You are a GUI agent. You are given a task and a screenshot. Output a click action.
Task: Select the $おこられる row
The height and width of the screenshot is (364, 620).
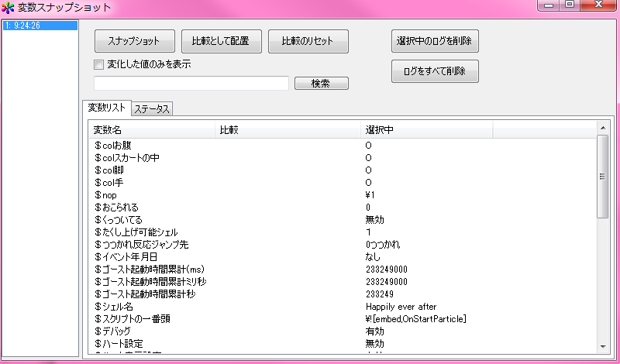pos(343,208)
